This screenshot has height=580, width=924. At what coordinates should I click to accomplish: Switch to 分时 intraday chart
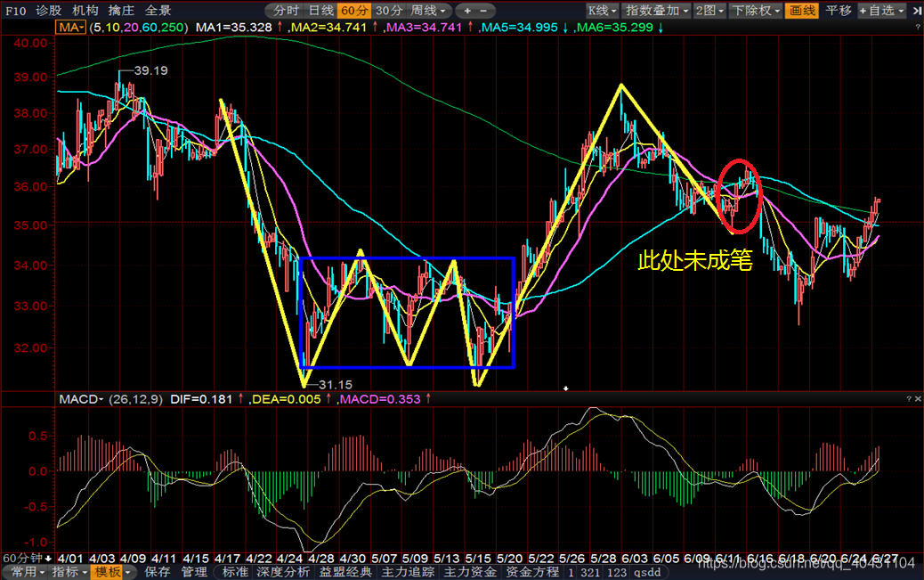[x=287, y=11]
